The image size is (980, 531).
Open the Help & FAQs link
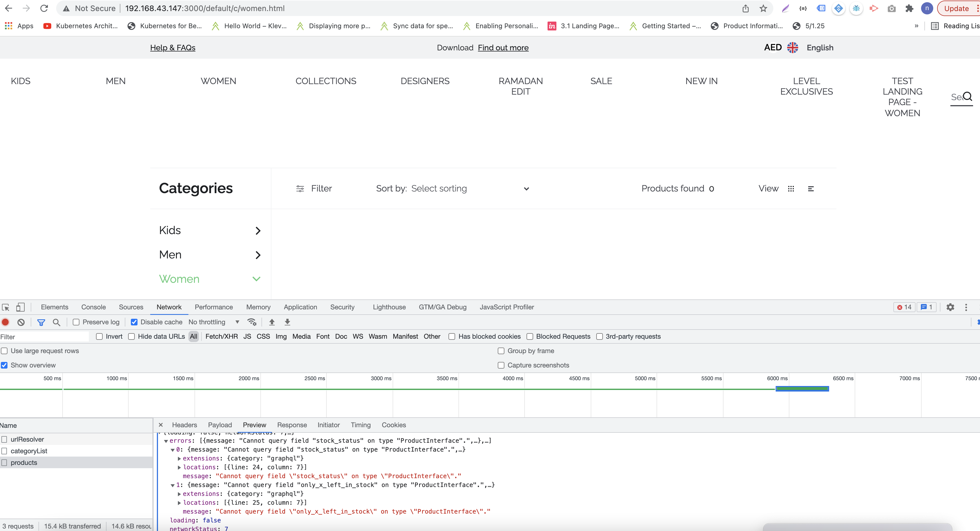[173, 48]
